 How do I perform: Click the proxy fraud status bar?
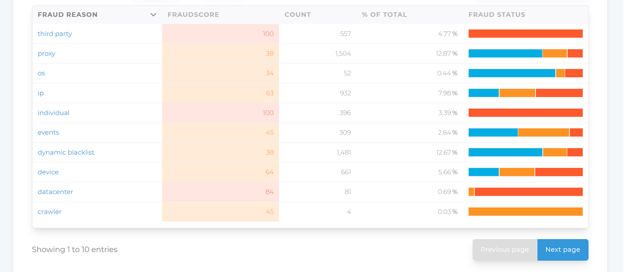pos(526,53)
